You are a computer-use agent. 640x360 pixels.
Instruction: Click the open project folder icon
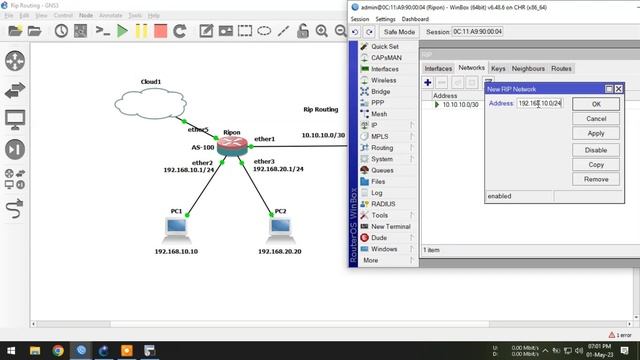[35, 31]
